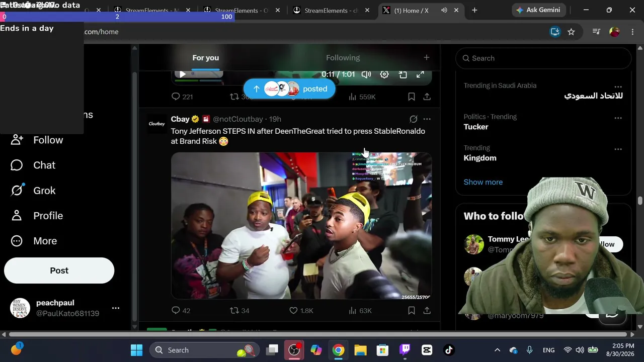Open the Chrome profile avatar
The height and width of the screenshot is (362, 644).
point(614,32)
